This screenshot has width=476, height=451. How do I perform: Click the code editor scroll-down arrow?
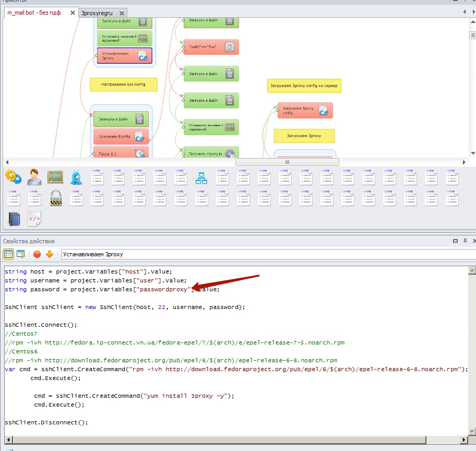472,431
